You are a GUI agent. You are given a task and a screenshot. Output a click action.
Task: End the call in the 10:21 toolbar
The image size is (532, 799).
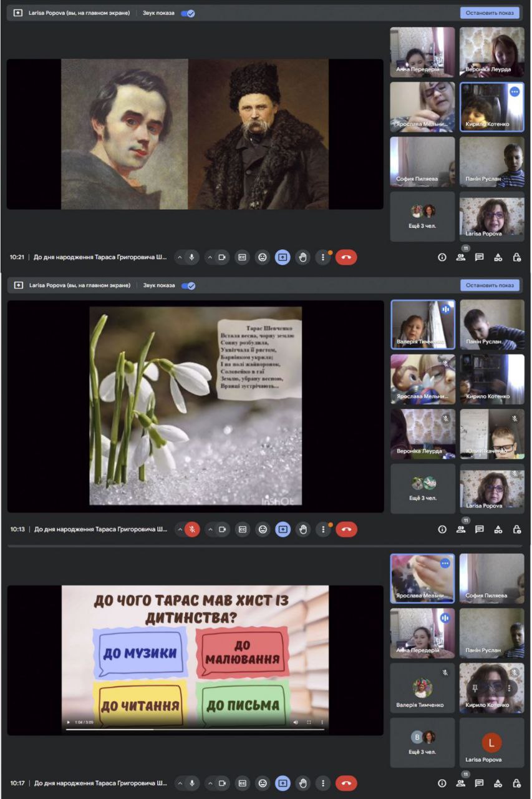(346, 257)
